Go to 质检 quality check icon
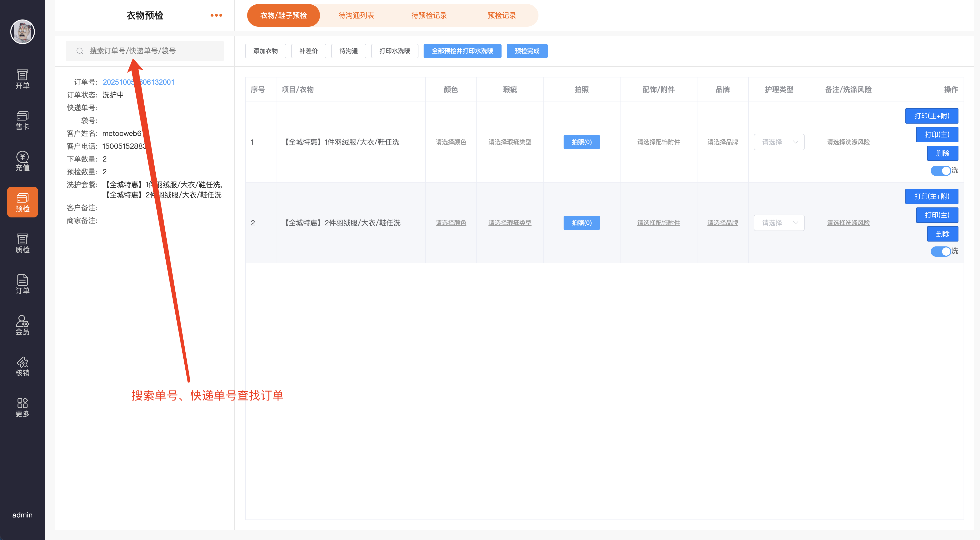980x540 pixels. (x=23, y=244)
